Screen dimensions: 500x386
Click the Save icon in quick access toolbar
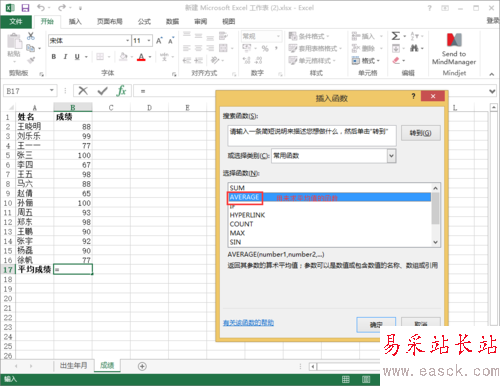[x=25, y=8]
